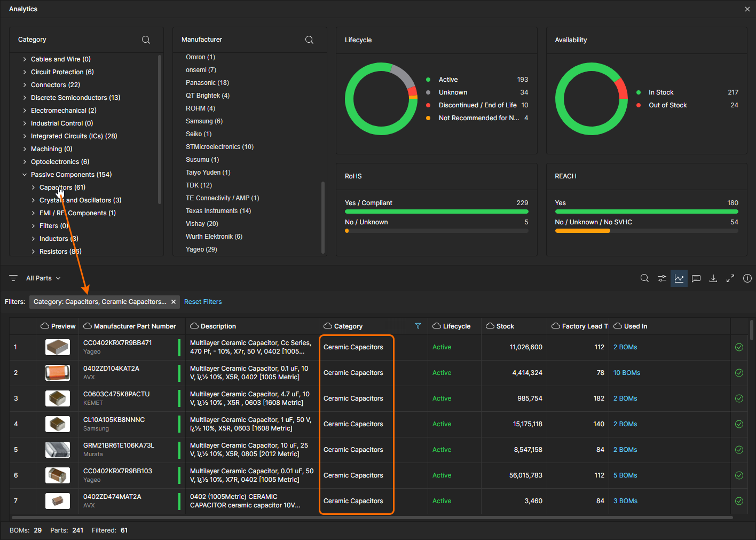756x540 pixels.
Task: Click the Category column filter icon
Action: [x=418, y=326]
